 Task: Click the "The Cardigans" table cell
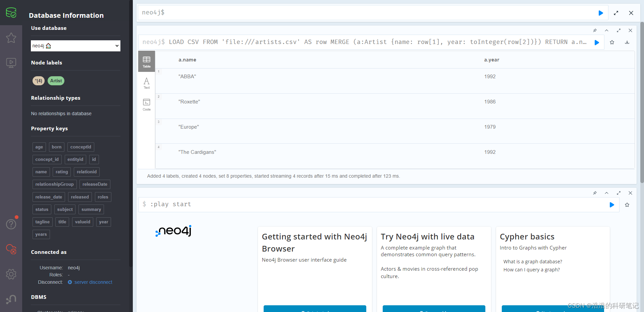coord(197,152)
